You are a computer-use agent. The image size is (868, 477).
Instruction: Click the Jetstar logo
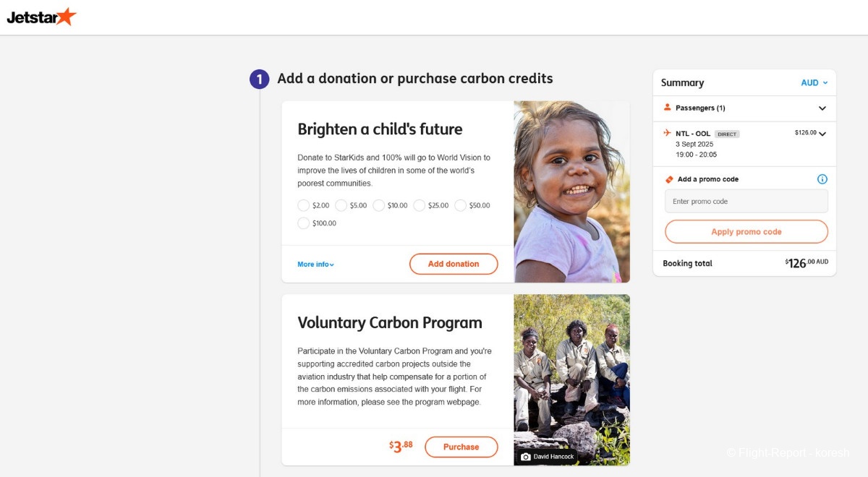pos(41,17)
